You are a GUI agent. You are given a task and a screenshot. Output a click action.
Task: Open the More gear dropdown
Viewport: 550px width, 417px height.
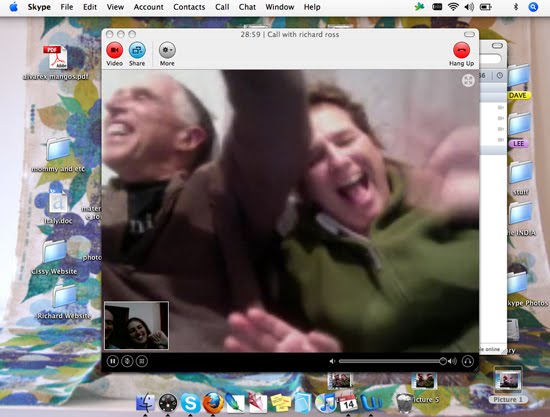167,51
